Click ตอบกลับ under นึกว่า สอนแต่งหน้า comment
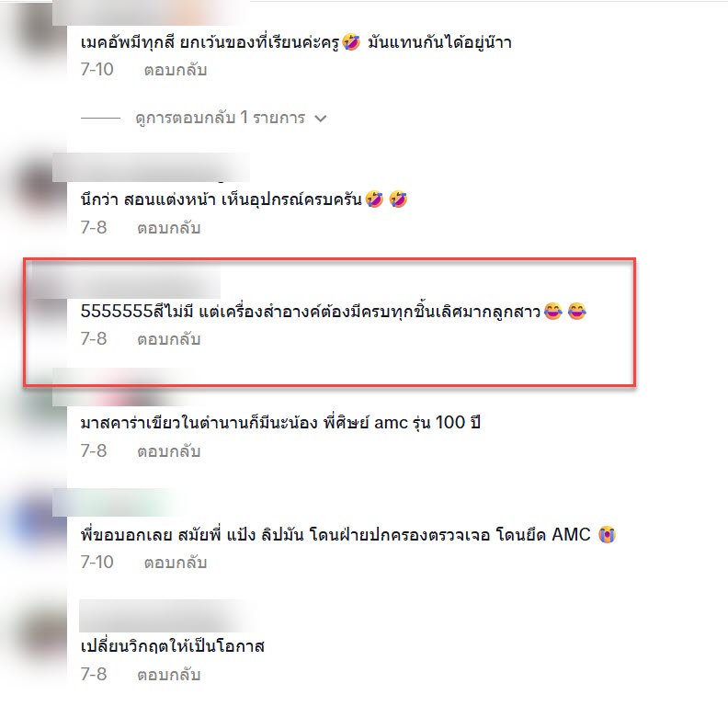 [168, 228]
